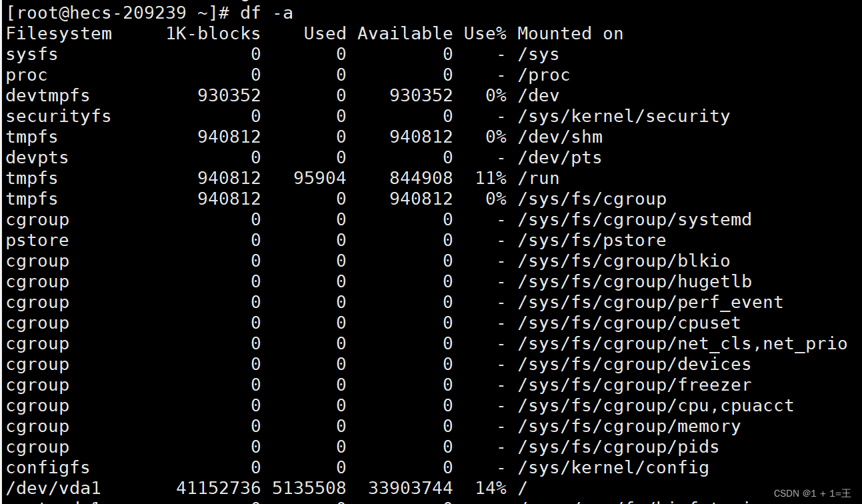Screen dimensions: 862x504
Task: Select the 'cgroup' name in the systemd row
Action: (37, 219)
